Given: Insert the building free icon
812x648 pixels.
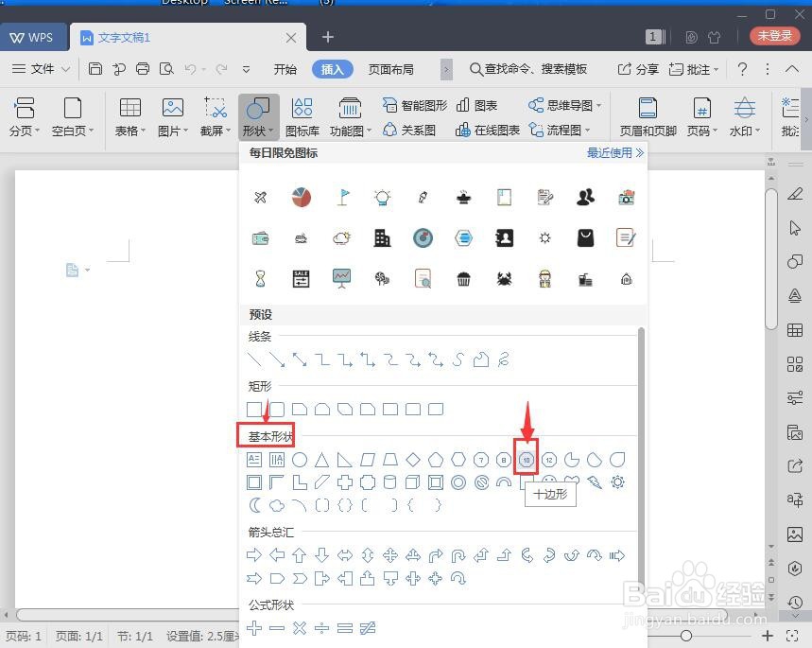Looking at the screenshot, I should pyautogui.click(x=382, y=238).
